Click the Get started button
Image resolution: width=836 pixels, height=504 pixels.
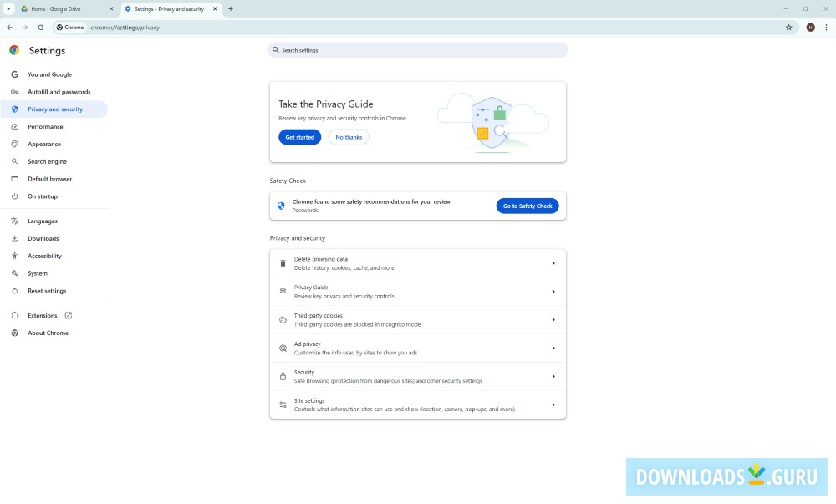pos(299,137)
